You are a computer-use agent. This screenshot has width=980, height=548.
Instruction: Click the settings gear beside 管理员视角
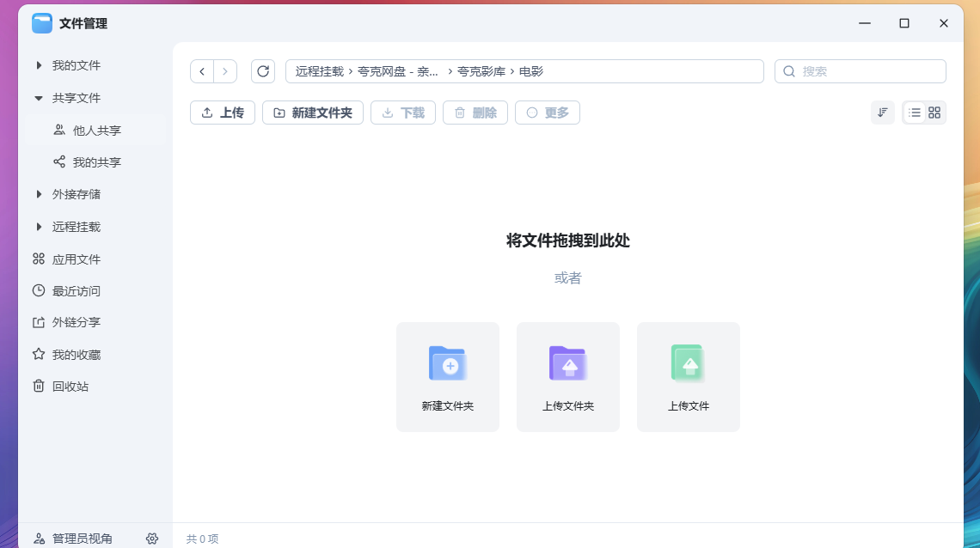[x=152, y=539]
